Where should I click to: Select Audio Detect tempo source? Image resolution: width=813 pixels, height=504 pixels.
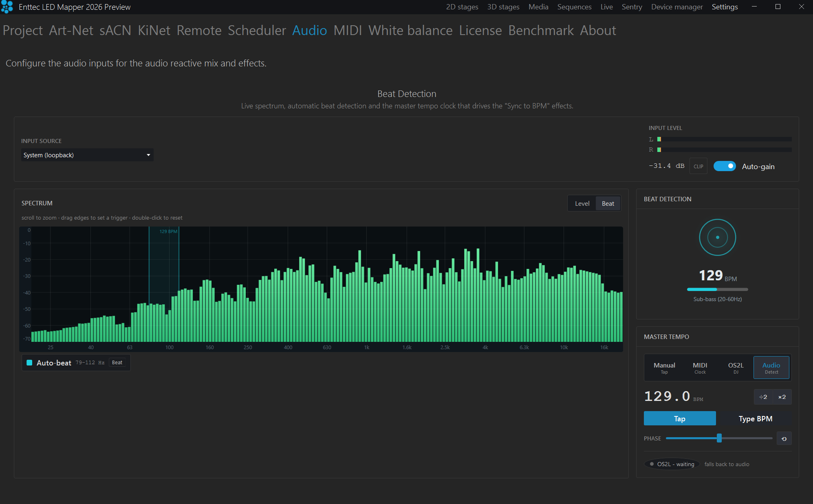(x=771, y=368)
